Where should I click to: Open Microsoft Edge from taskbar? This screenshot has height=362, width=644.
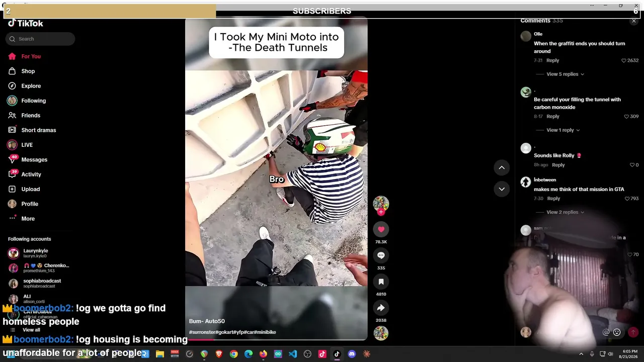tap(249, 354)
